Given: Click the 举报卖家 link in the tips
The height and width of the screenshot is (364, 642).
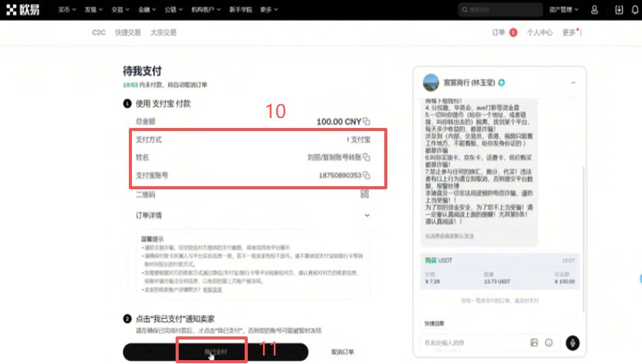Looking at the screenshot, I should coord(212,290).
